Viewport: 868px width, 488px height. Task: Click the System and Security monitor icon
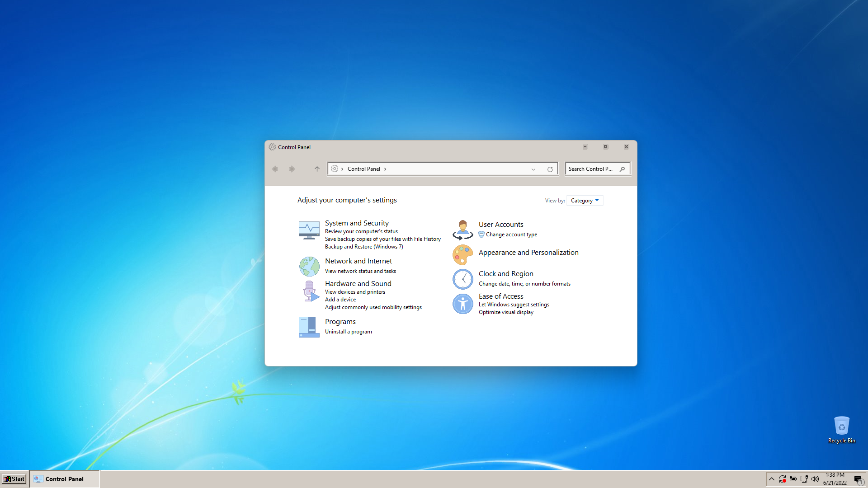[309, 230]
